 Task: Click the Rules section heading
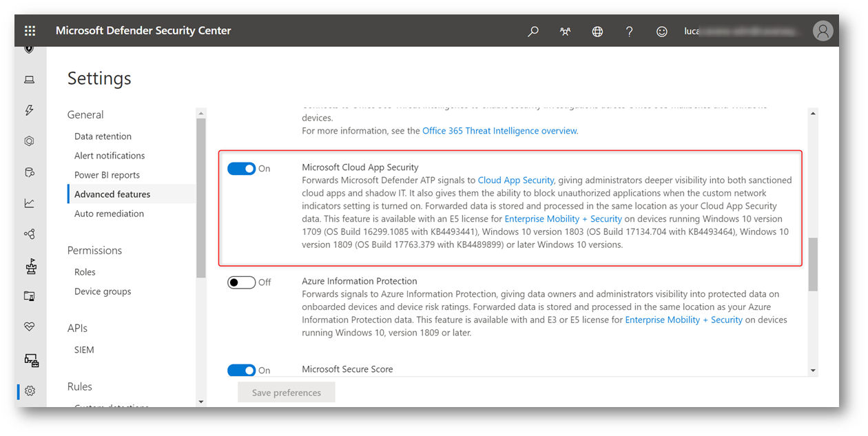pyautogui.click(x=80, y=387)
